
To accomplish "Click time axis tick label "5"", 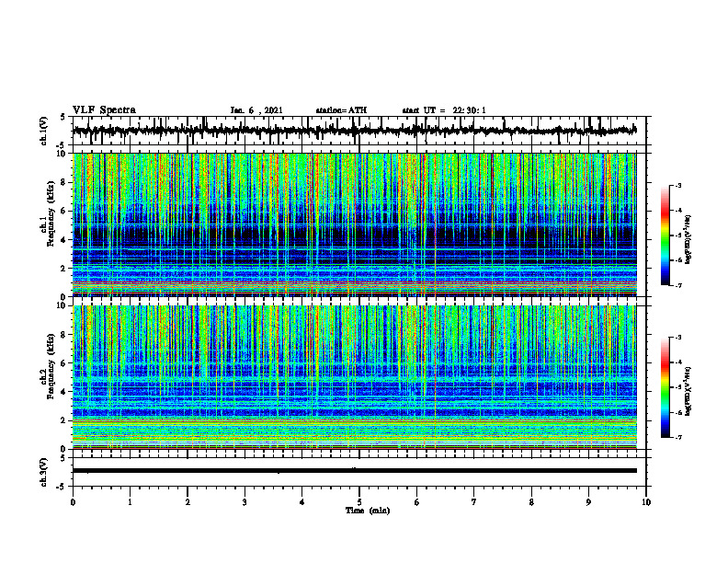I will [359, 502].
